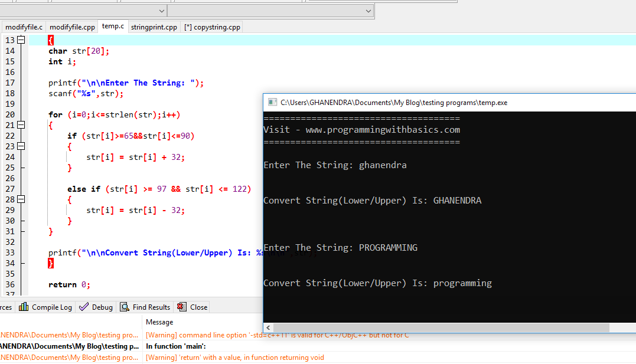Collapse the else-if fold at line 28

point(21,199)
